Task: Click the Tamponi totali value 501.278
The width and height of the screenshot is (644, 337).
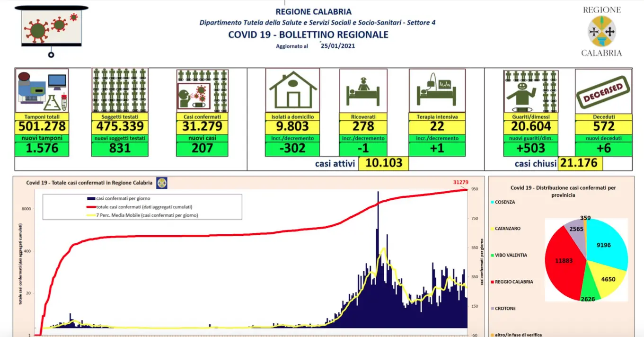Action: tap(42, 126)
